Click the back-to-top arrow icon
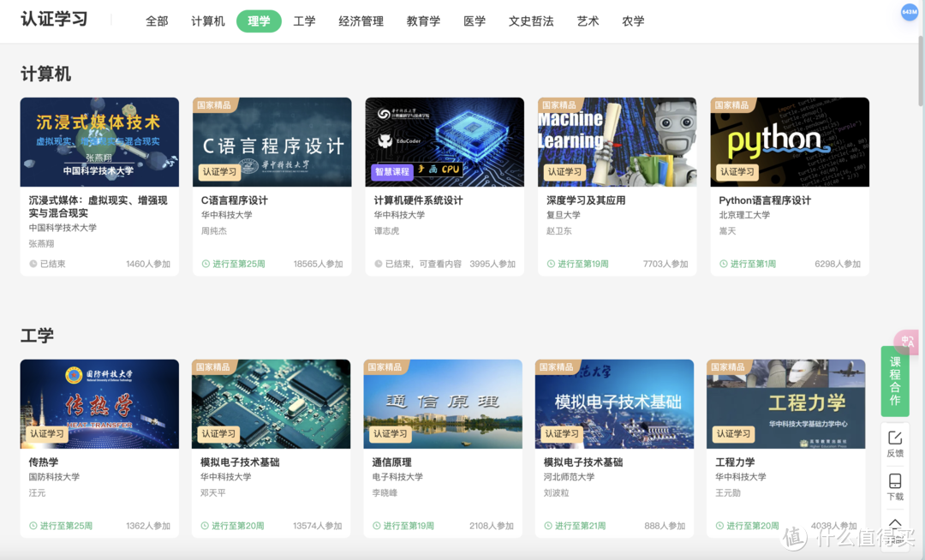Screen dimensions: 925x560 895,524
